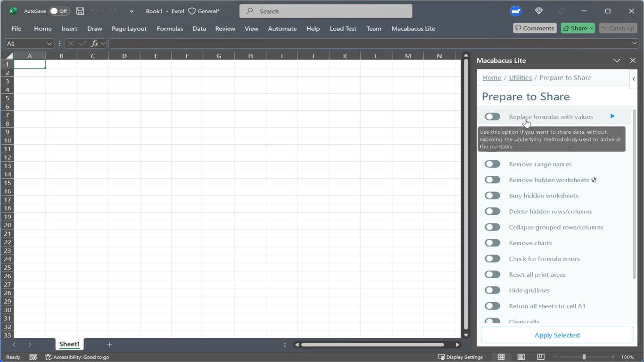Screen dimensions: 644x362
Task: Click the Cancel X icon in formula bar
Action: click(x=71, y=43)
